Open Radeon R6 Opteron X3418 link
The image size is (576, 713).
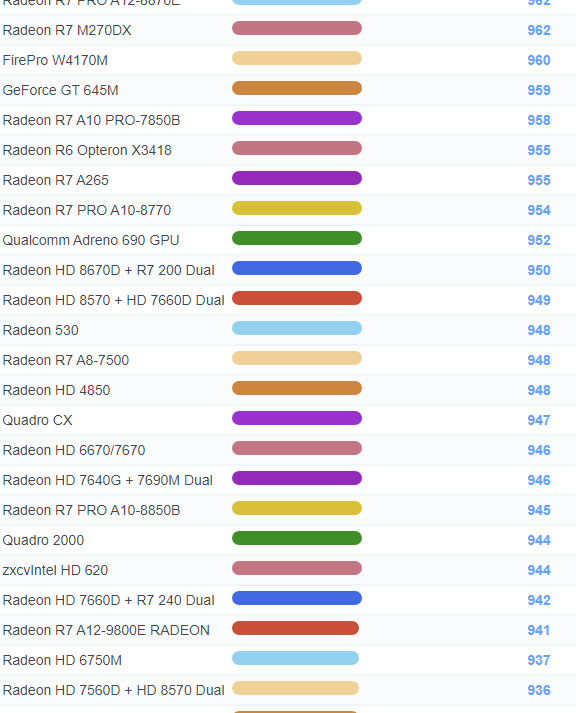[87, 150]
